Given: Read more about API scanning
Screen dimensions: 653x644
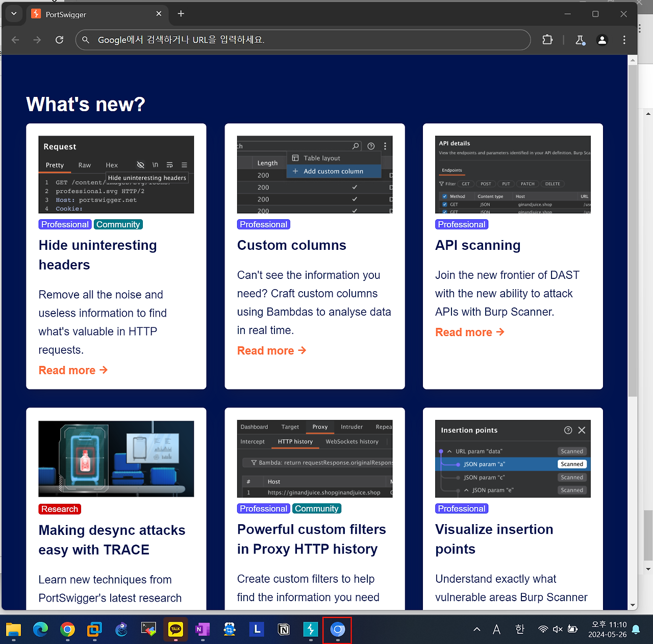Looking at the screenshot, I should pyautogui.click(x=469, y=332).
